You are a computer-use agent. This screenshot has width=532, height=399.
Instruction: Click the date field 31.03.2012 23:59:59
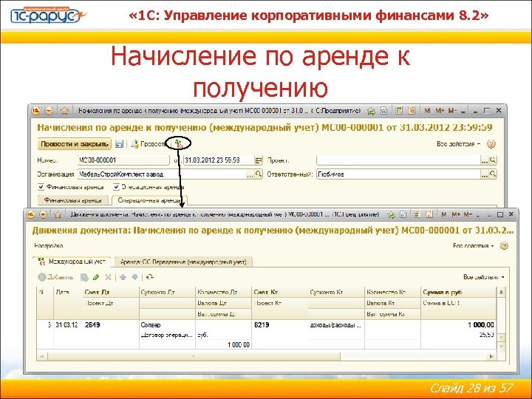[x=219, y=160]
